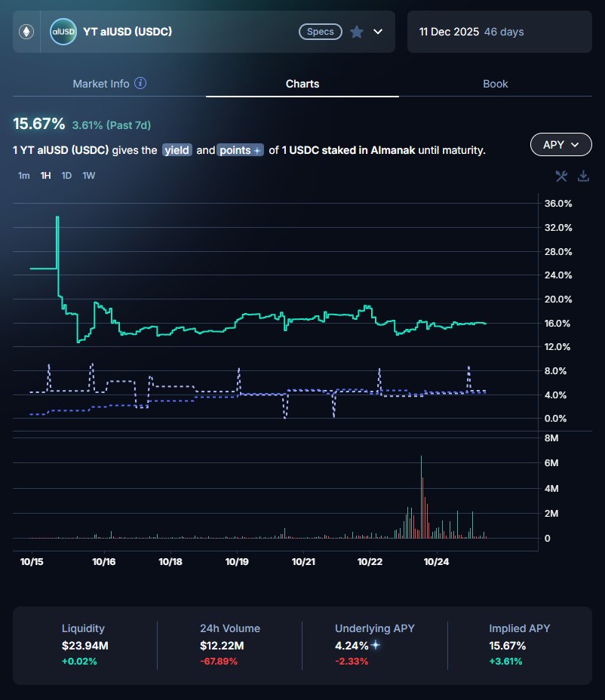
Task: Click sparkle icon next to Underlying APY
Action: tap(376, 646)
